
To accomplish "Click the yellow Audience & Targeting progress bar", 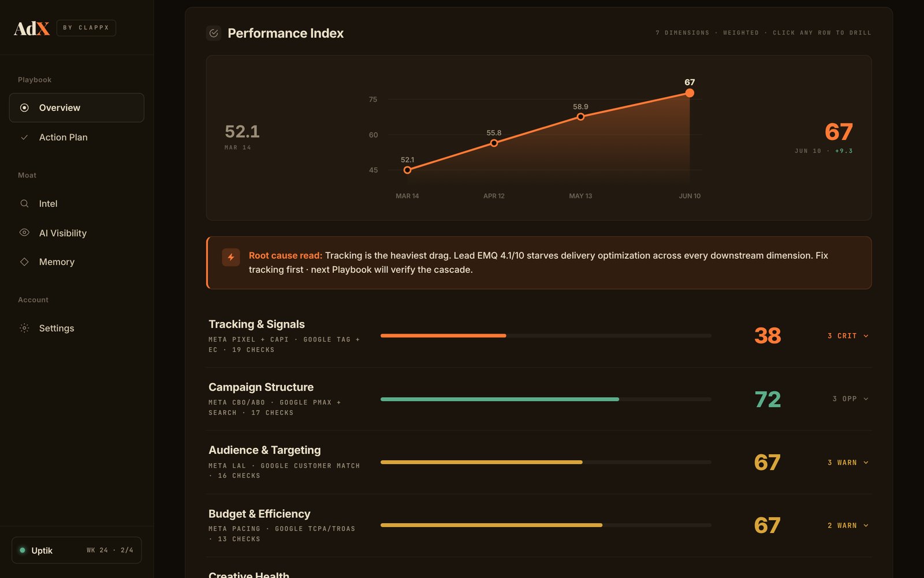I will click(481, 462).
